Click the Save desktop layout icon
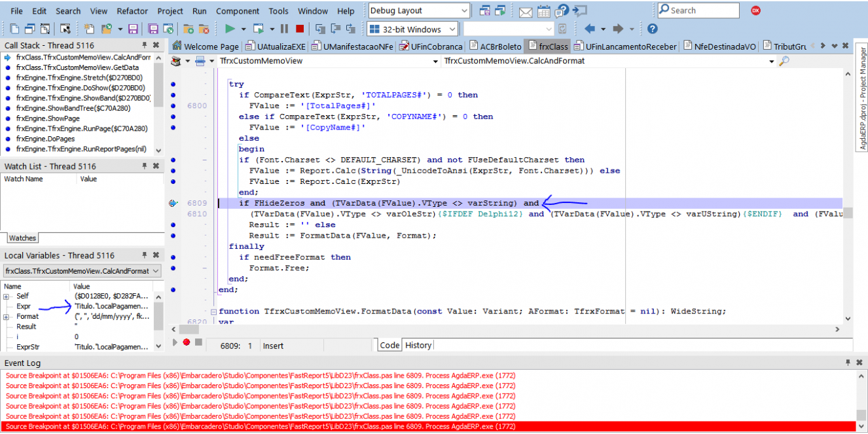This screenshot has height=434, width=868. click(484, 10)
